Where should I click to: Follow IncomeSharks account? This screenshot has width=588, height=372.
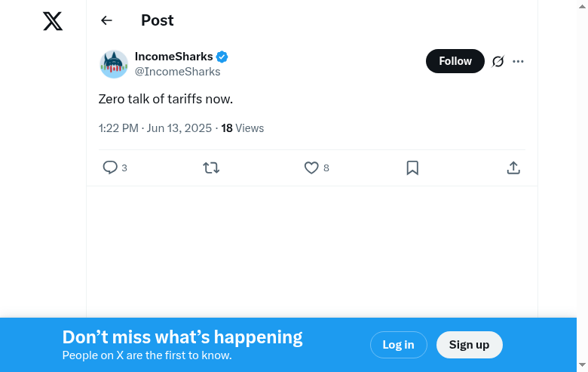tap(455, 61)
